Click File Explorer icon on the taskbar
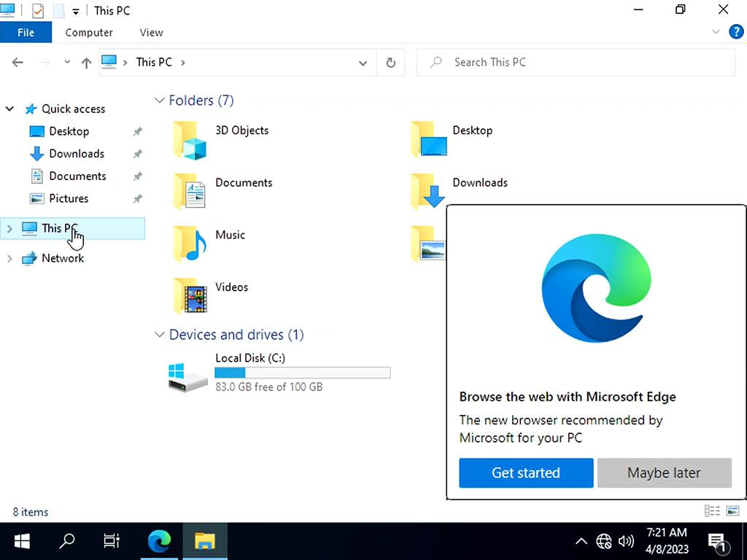Viewport: 747px width, 560px height. coord(205,541)
